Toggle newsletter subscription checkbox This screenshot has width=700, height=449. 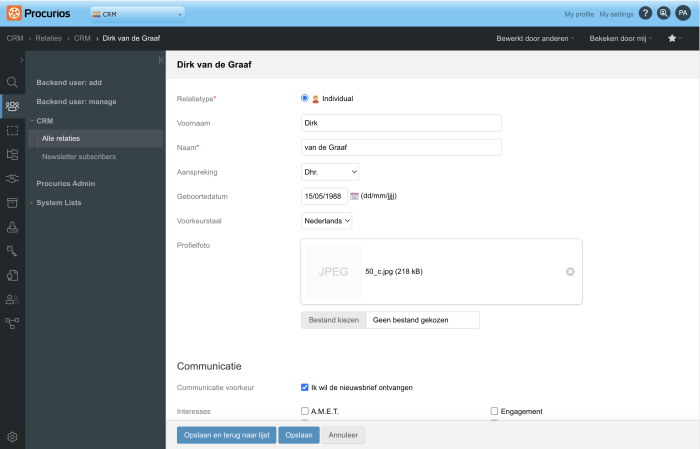click(x=304, y=387)
